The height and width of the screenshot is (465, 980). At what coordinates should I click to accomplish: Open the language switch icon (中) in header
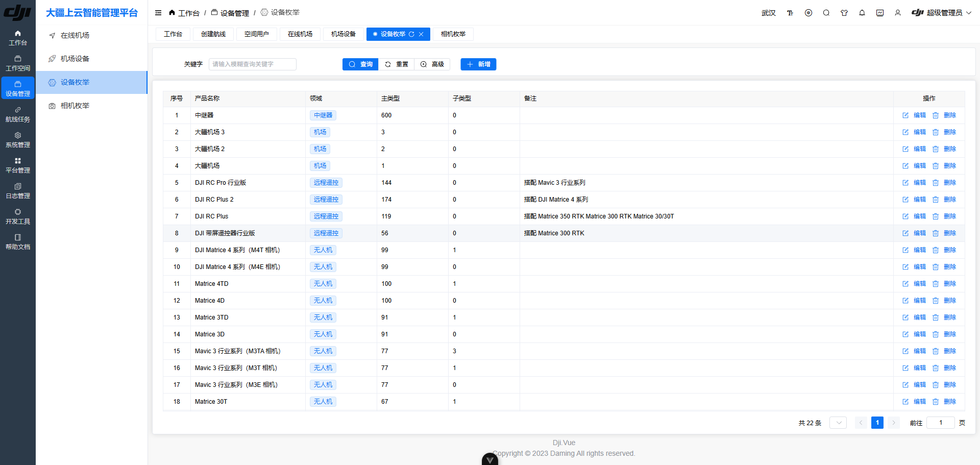tap(808, 13)
